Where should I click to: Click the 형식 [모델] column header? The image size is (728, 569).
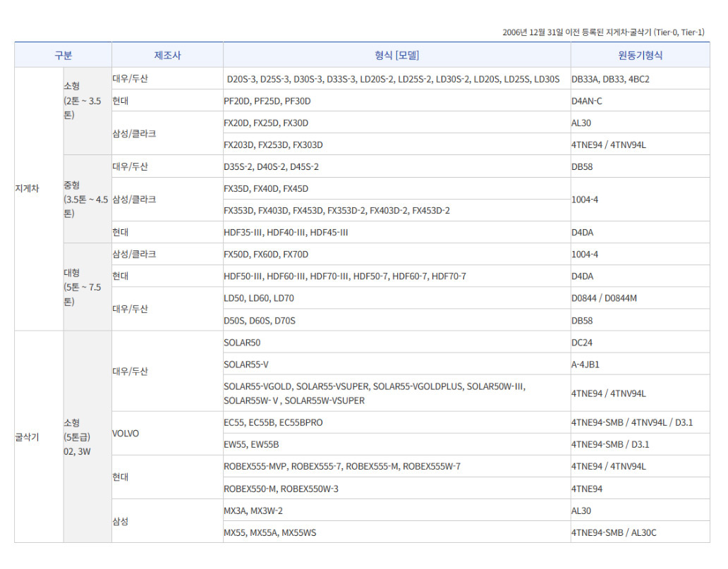tap(397, 55)
